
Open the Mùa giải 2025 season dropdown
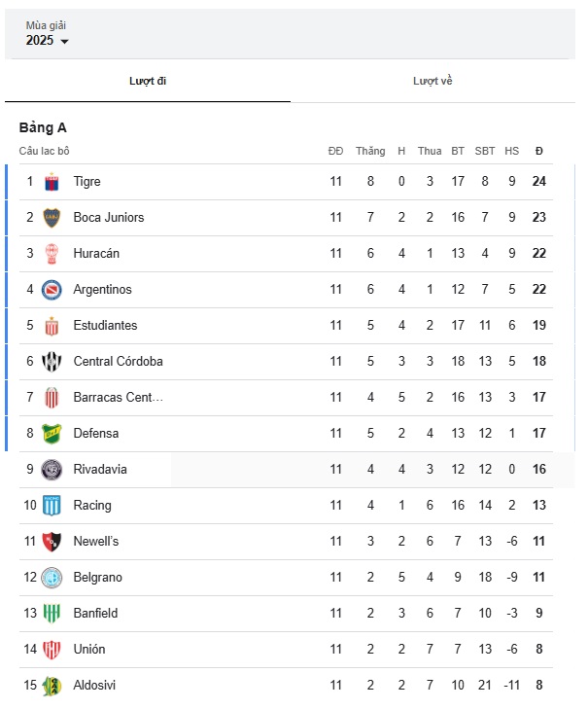point(47,34)
